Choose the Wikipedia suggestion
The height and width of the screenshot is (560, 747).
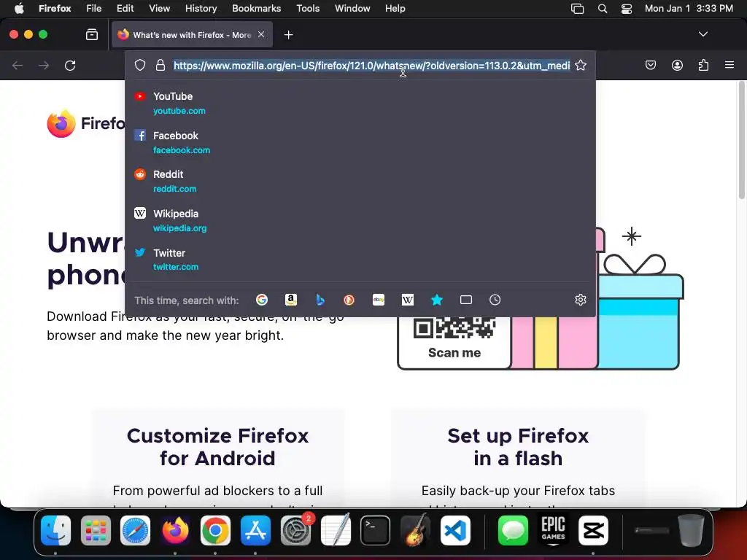coord(360,220)
